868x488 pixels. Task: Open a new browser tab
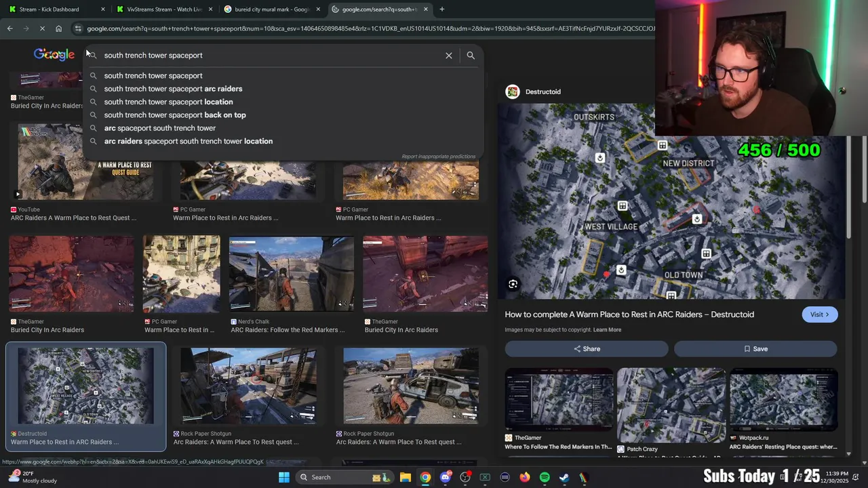442,9
